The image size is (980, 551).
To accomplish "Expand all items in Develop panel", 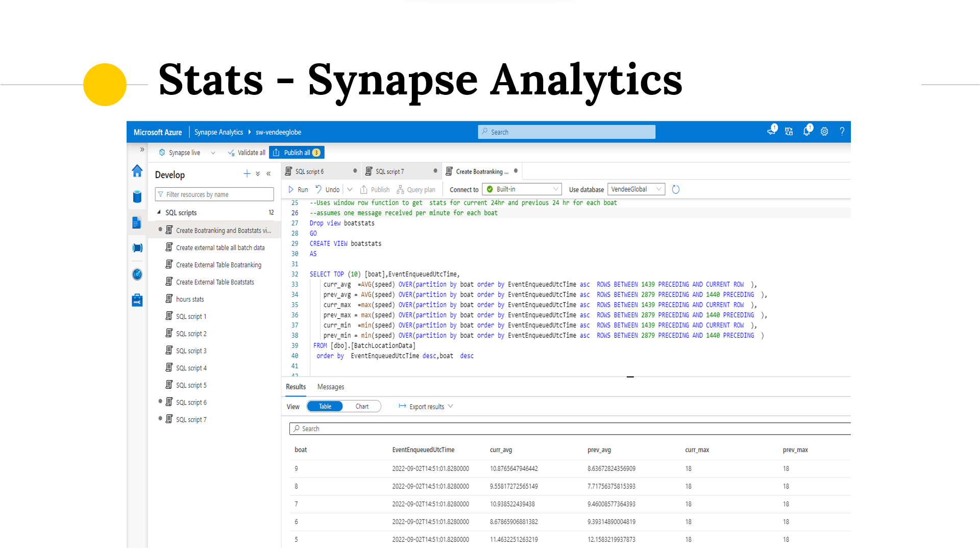I will (x=258, y=174).
